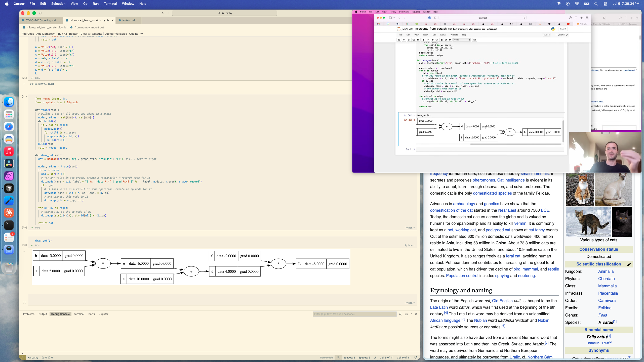Image resolution: width=644 pixels, height=362 pixels.
Task: Open the tabby cat in snow photo
Action: (588, 222)
